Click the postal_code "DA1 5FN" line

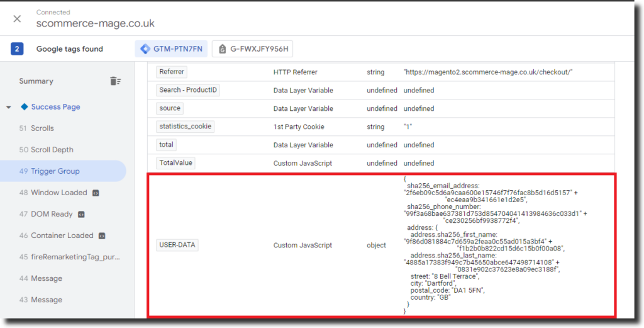point(448,291)
